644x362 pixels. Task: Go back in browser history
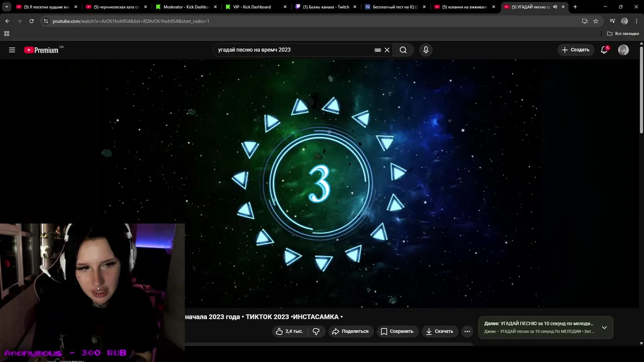7,21
